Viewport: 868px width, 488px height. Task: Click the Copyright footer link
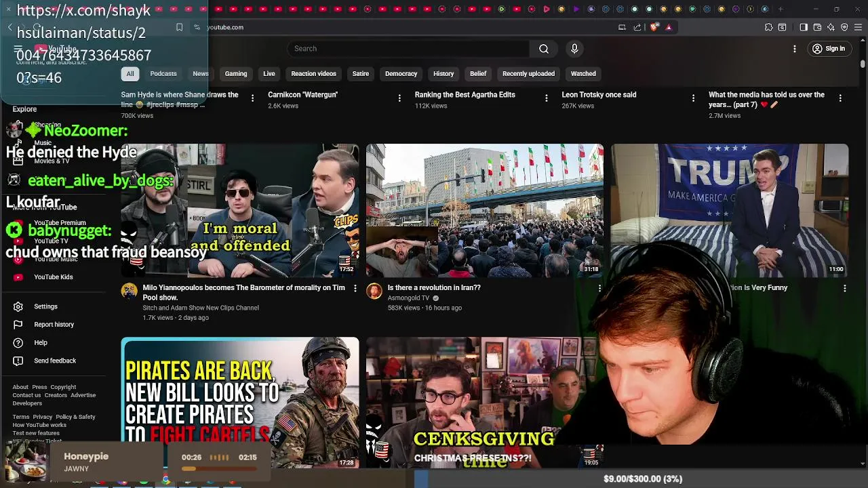point(63,387)
